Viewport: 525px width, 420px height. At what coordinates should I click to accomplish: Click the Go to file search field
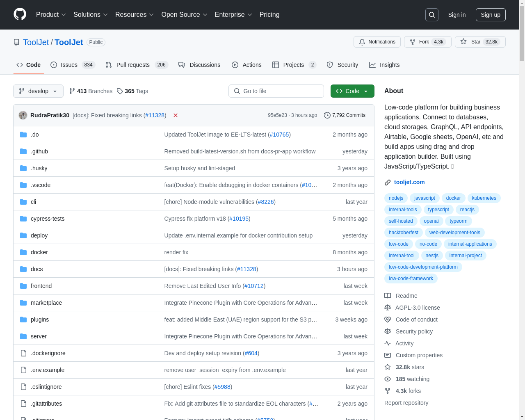[276, 91]
